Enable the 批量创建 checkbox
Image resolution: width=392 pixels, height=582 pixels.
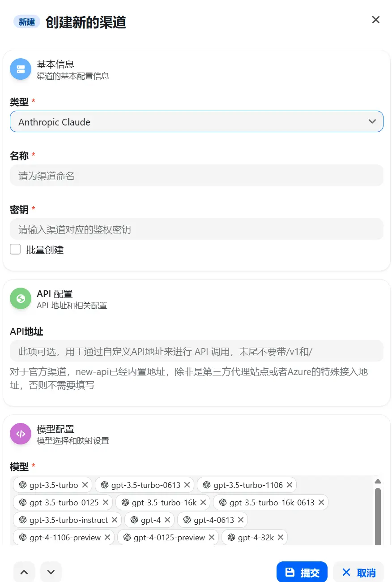pyautogui.click(x=15, y=249)
